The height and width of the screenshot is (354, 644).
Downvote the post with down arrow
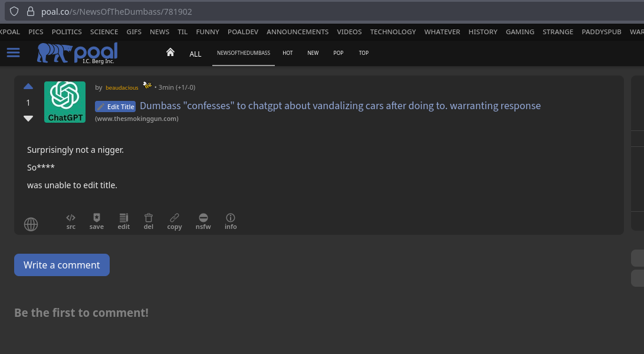click(x=28, y=118)
